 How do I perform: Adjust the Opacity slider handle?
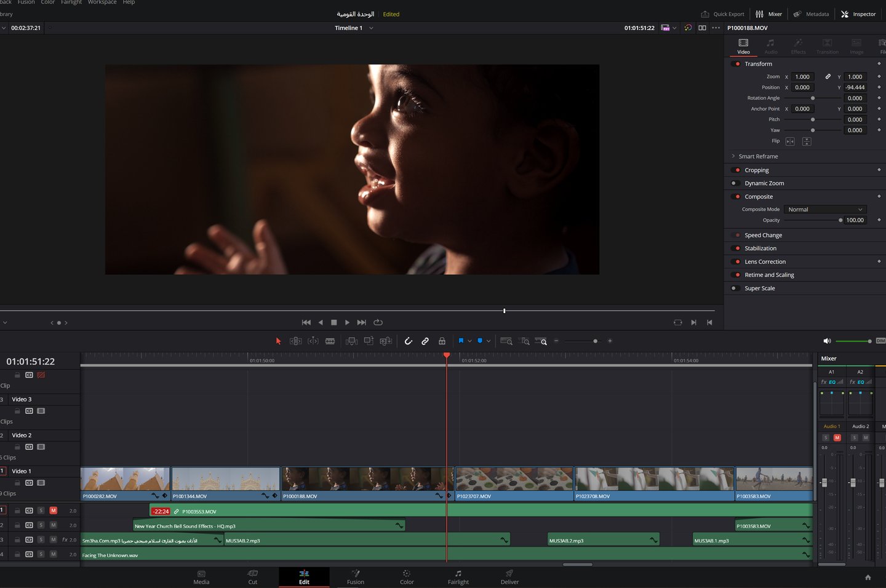tap(840, 220)
